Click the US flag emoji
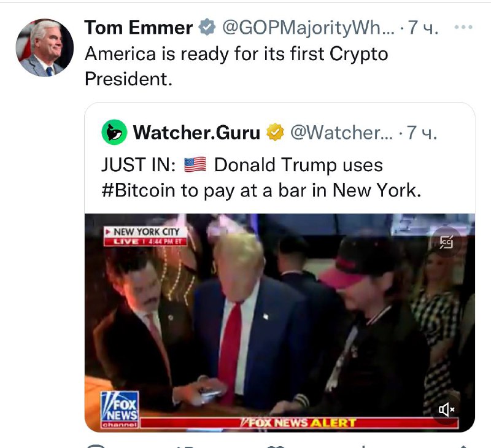This screenshot has height=448, width=491. click(195, 164)
